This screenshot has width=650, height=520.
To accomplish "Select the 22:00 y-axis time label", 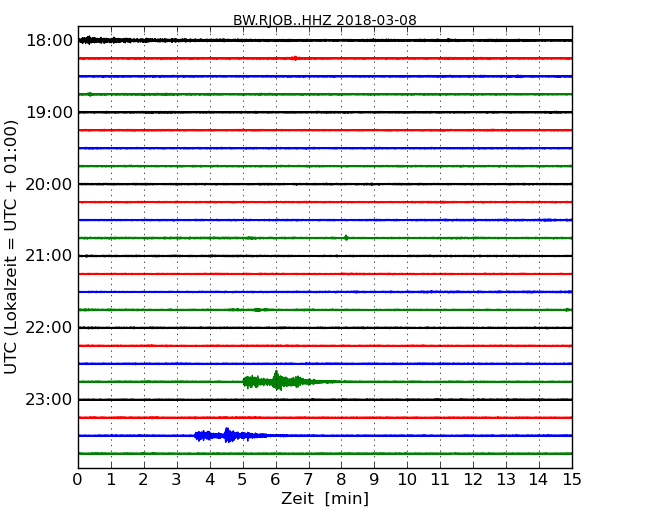I will point(49,328).
